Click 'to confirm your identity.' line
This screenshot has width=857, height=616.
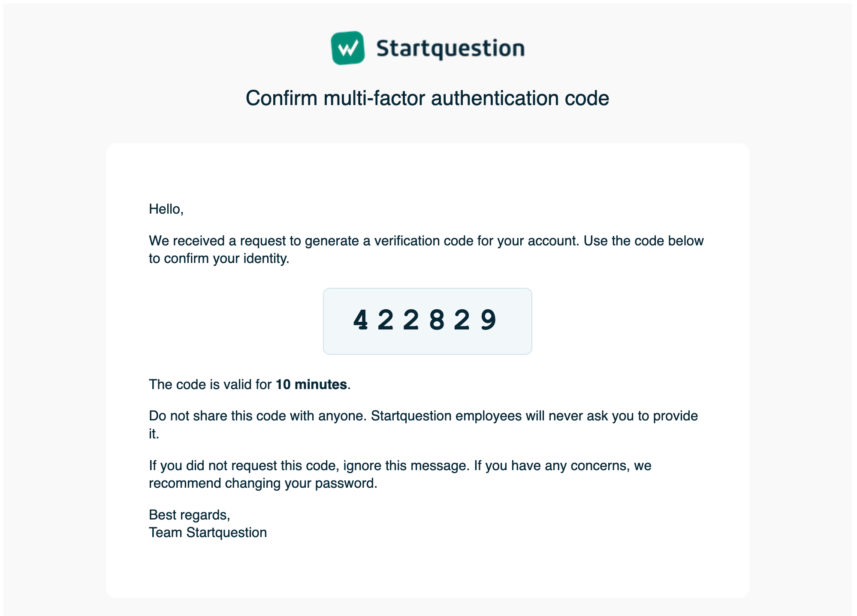(219, 259)
